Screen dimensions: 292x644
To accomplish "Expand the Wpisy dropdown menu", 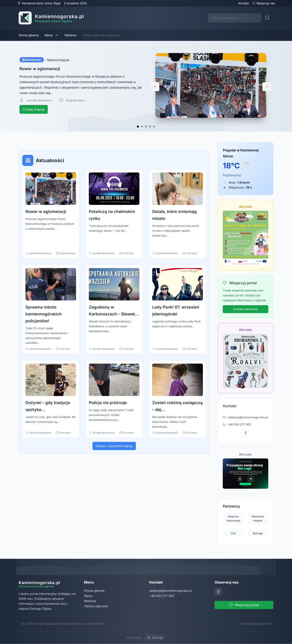I will click(51, 35).
